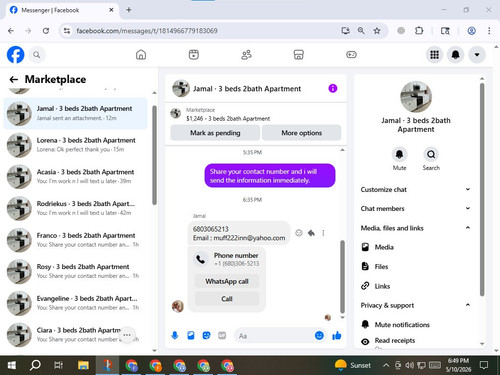React to Jamal's message with emoji
The image size is (500, 375).
pos(299,233)
